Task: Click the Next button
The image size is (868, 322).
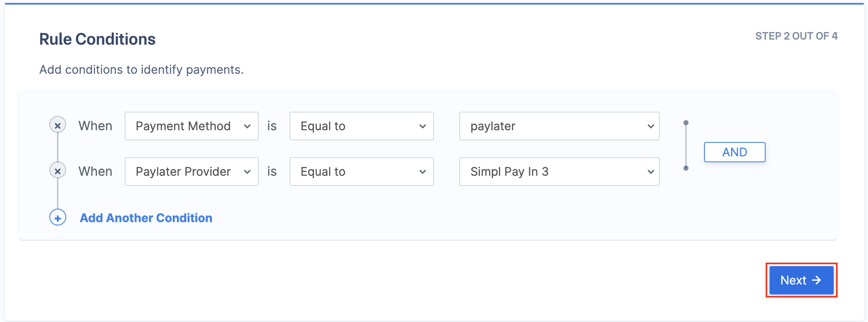Action: coord(801,280)
